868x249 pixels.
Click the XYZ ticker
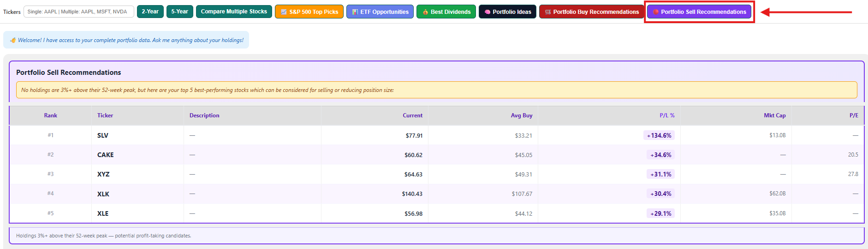coord(103,174)
